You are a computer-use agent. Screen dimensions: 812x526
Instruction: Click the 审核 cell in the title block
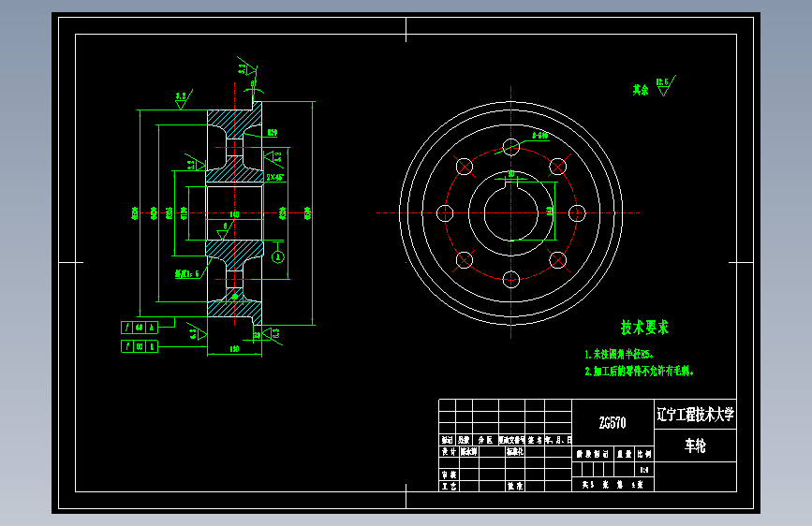tap(449, 475)
